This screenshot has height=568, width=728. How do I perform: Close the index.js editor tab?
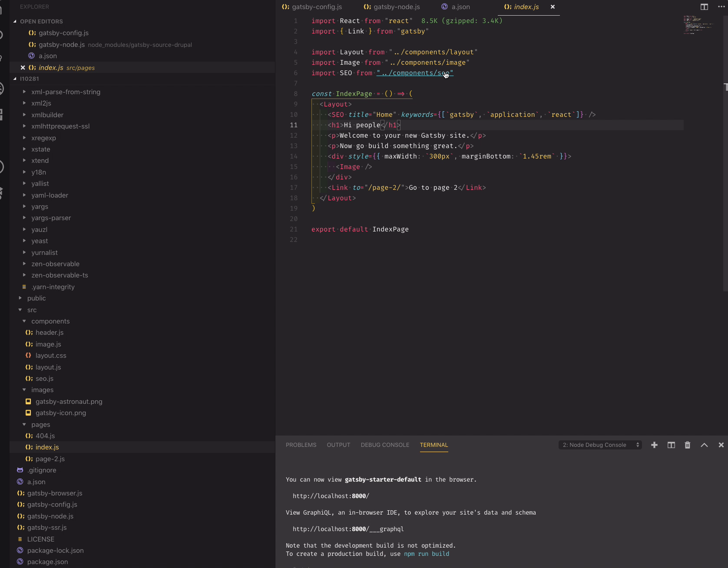click(553, 7)
